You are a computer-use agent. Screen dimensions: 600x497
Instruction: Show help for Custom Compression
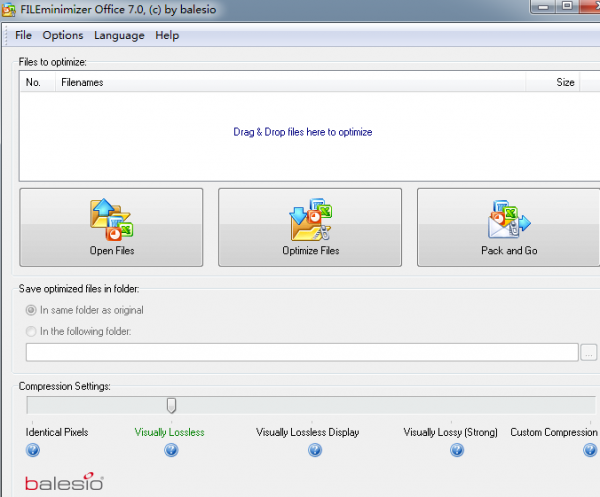coord(590,450)
